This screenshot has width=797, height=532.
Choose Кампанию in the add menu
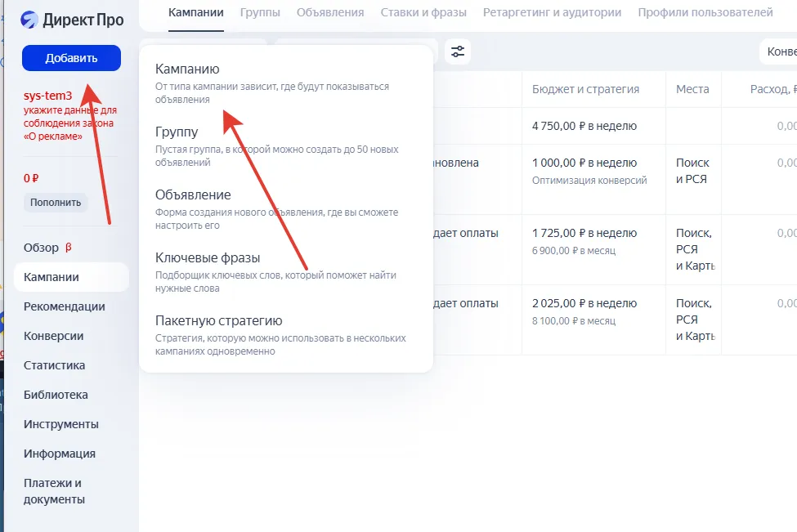[187, 69]
